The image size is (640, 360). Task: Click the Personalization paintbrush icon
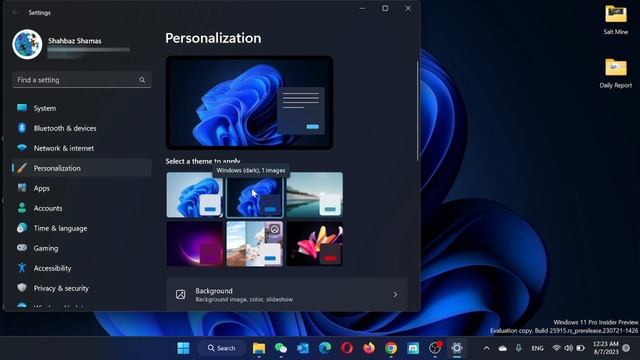pos(22,168)
